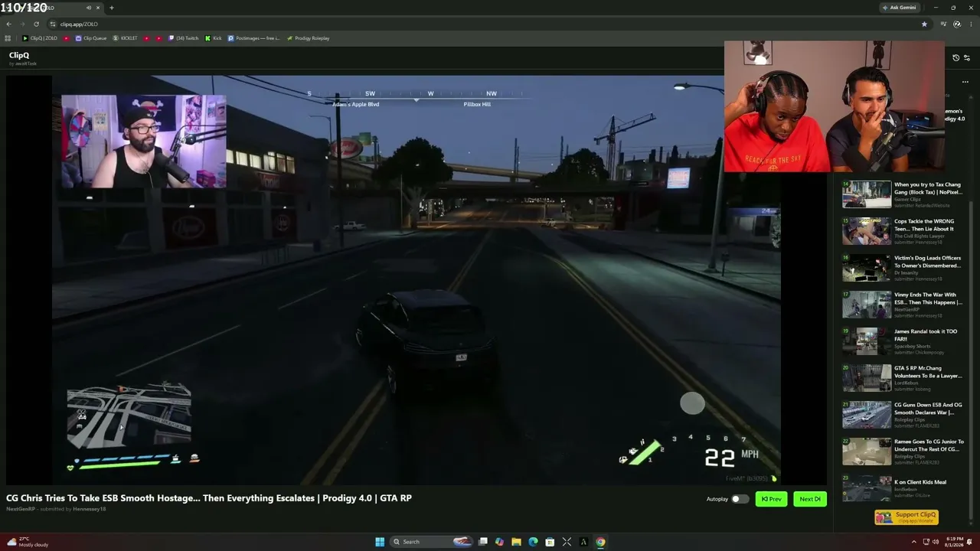
Task: Open a new browser tab
Action: click(x=112, y=8)
